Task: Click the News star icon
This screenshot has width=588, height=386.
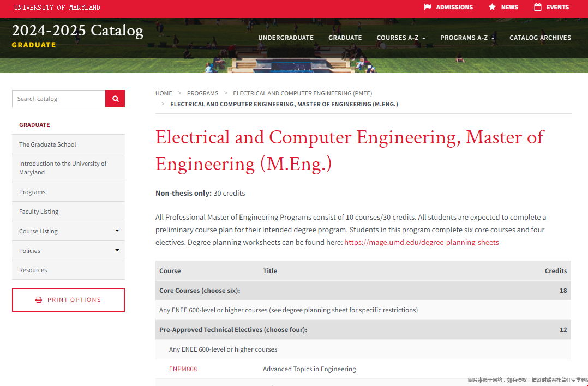Action: [492, 7]
